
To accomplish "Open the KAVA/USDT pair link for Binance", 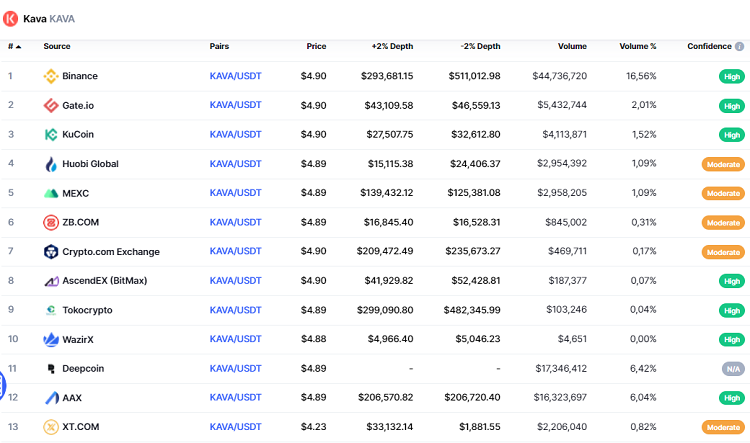I will tap(235, 76).
